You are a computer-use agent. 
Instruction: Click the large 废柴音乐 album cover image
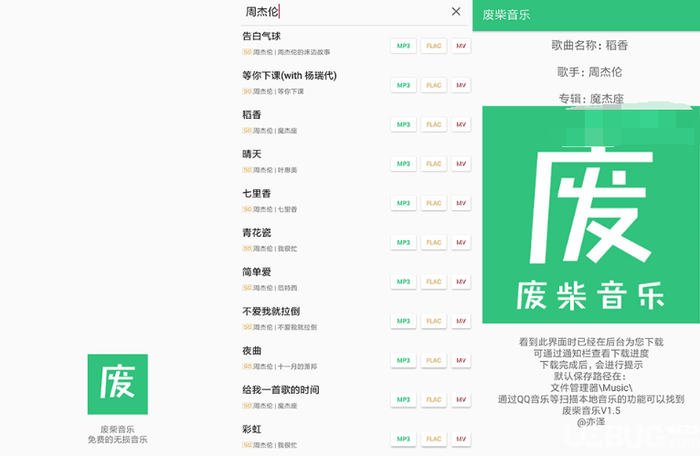coord(591,214)
